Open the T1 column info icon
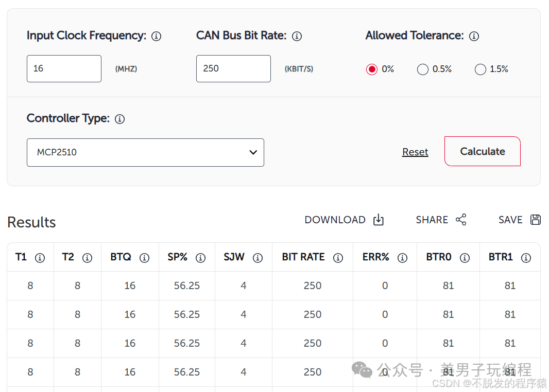Screen dimensions: 549x392 pos(40,258)
